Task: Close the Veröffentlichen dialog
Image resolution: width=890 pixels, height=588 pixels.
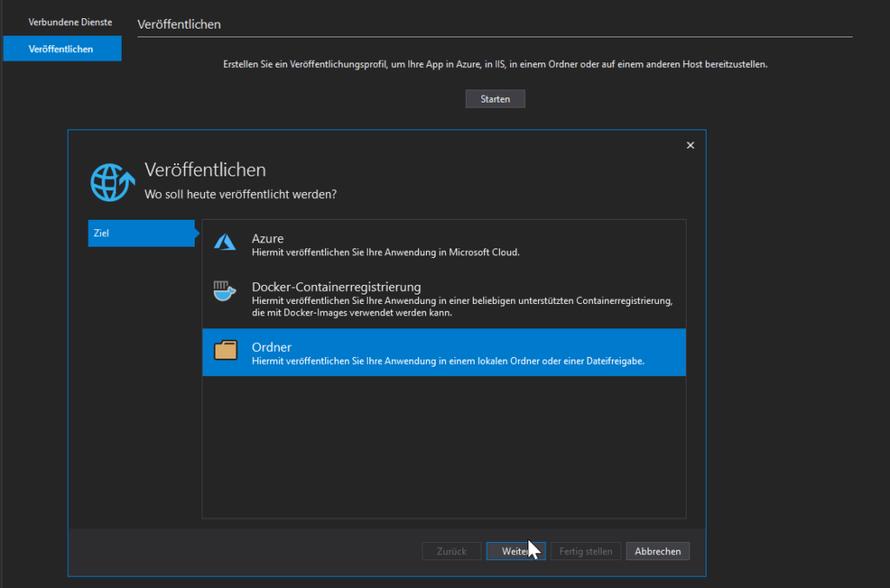Action: (x=690, y=145)
